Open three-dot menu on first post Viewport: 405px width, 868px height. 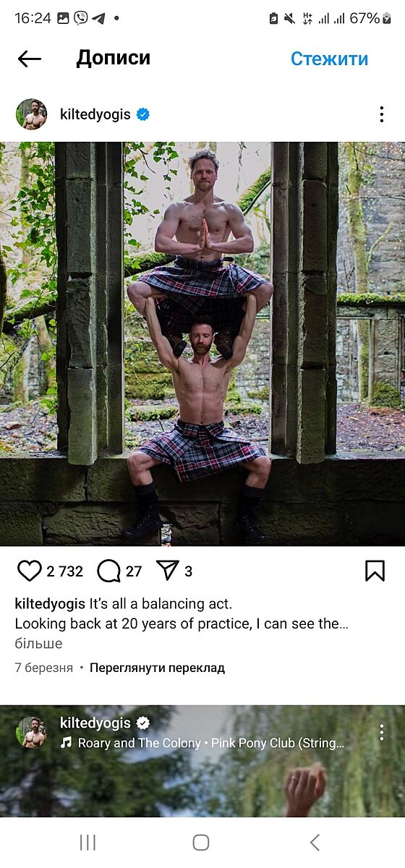click(x=381, y=114)
